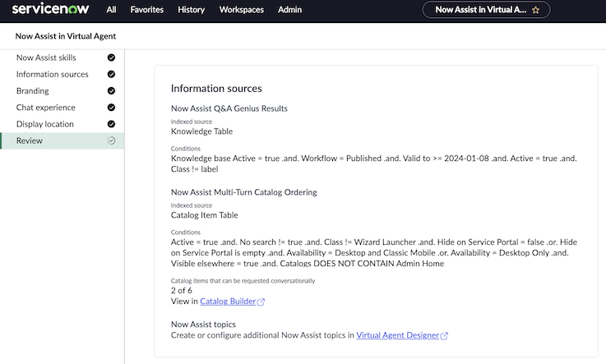The height and width of the screenshot is (364, 606).
Task: Open the Workspaces menu
Action: click(x=242, y=10)
